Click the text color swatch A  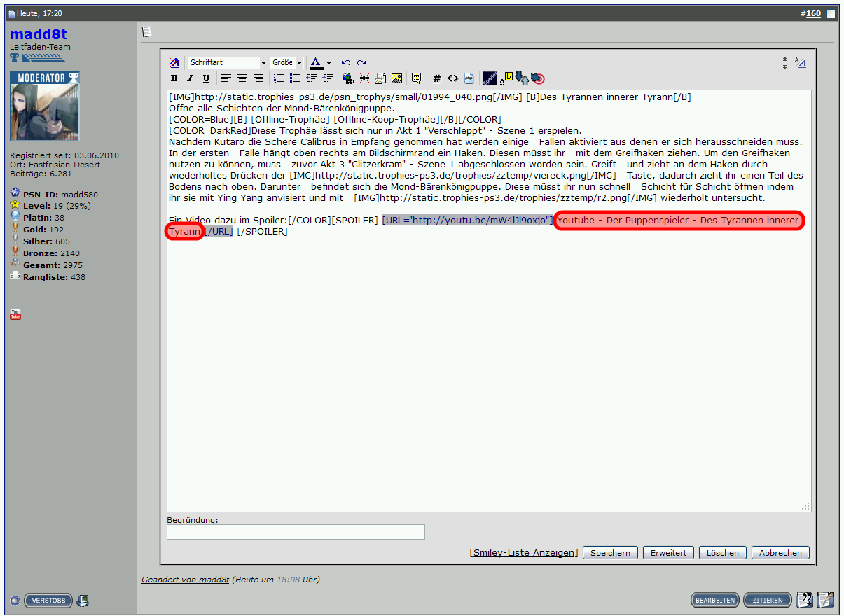pos(316,63)
